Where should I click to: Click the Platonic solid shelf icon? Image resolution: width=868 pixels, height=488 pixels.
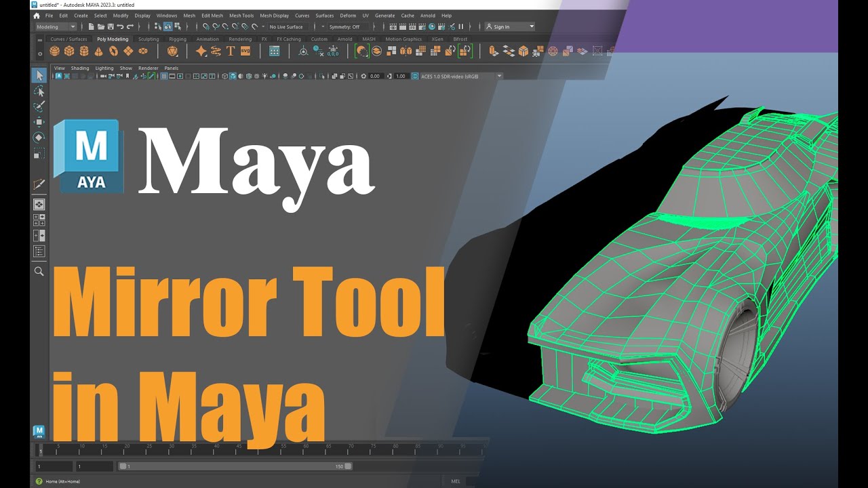pyautogui.click(x=172, y=51)
